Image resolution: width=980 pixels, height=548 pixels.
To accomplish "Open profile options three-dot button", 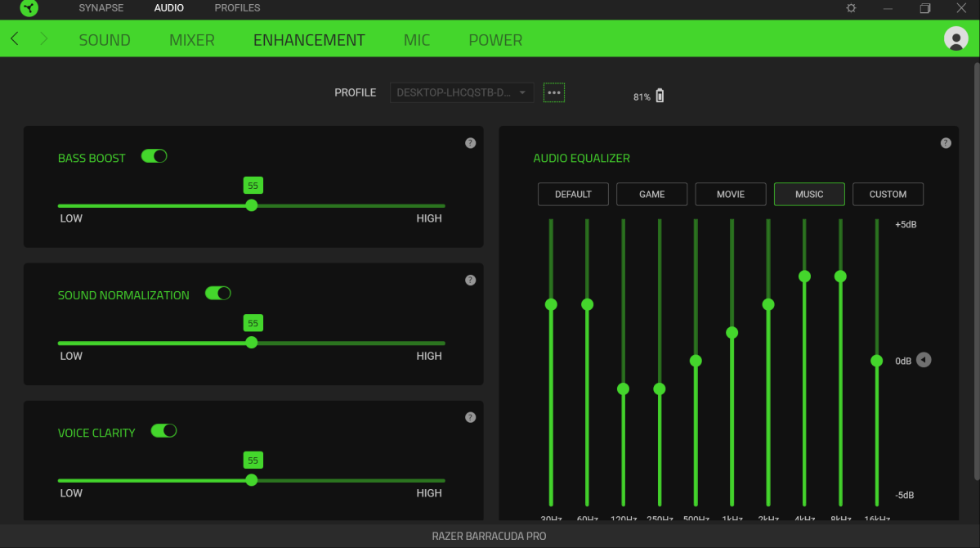I will pyautogui.click(x=553, y=92).
